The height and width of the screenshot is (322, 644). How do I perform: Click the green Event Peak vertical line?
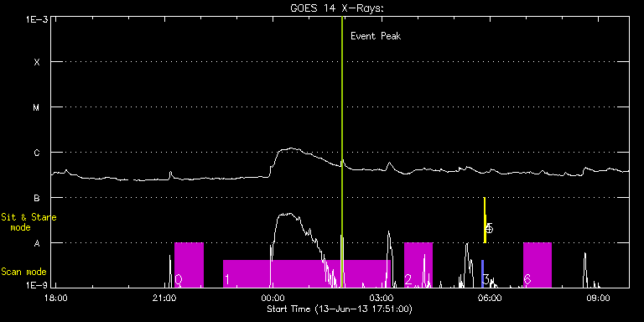click(x=342, y=152)
